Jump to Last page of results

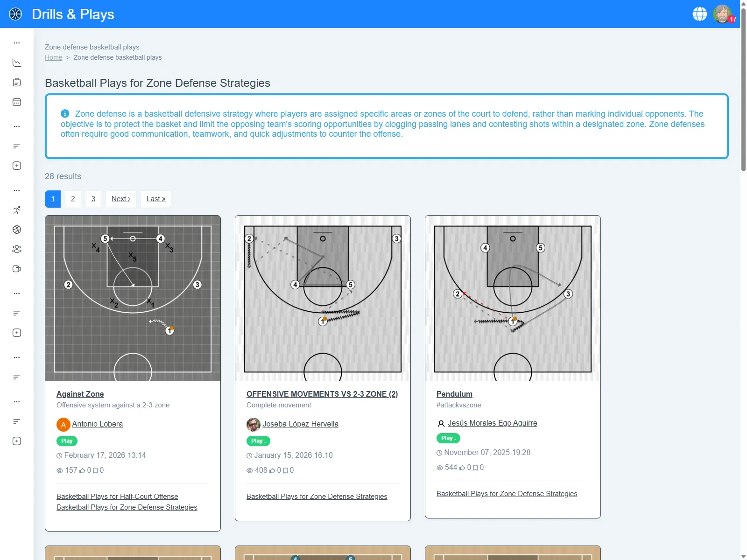pyautogui.click(x=156, y=199)
